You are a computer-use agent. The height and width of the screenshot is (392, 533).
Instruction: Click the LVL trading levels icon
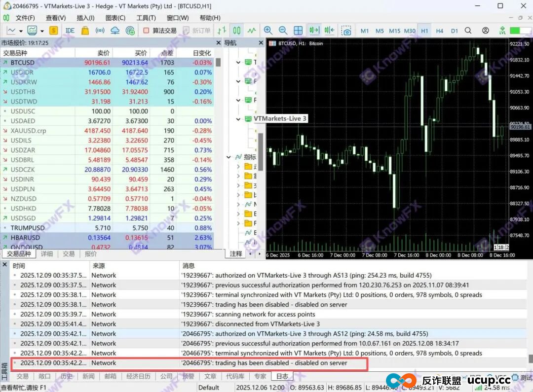coord(502,31)
